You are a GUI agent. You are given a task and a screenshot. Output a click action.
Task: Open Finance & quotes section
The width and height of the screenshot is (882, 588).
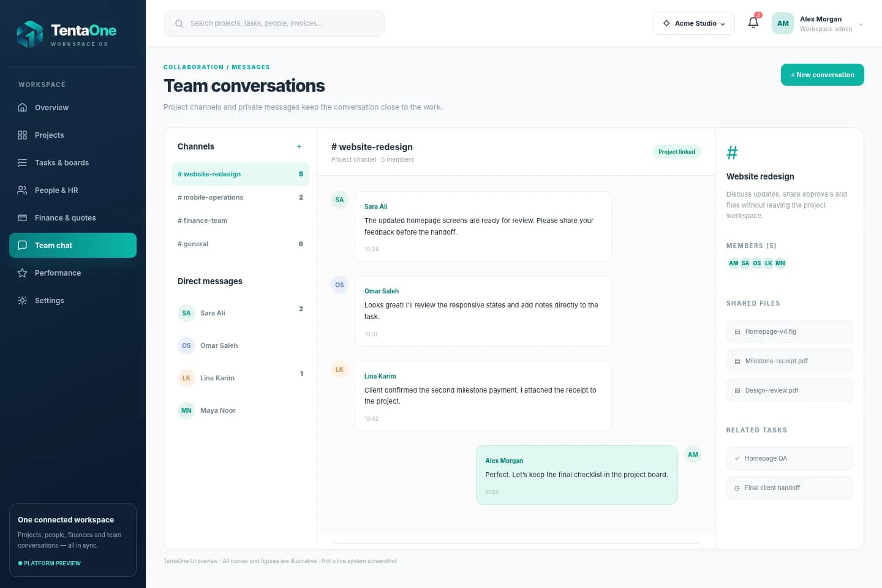[73, 218]
